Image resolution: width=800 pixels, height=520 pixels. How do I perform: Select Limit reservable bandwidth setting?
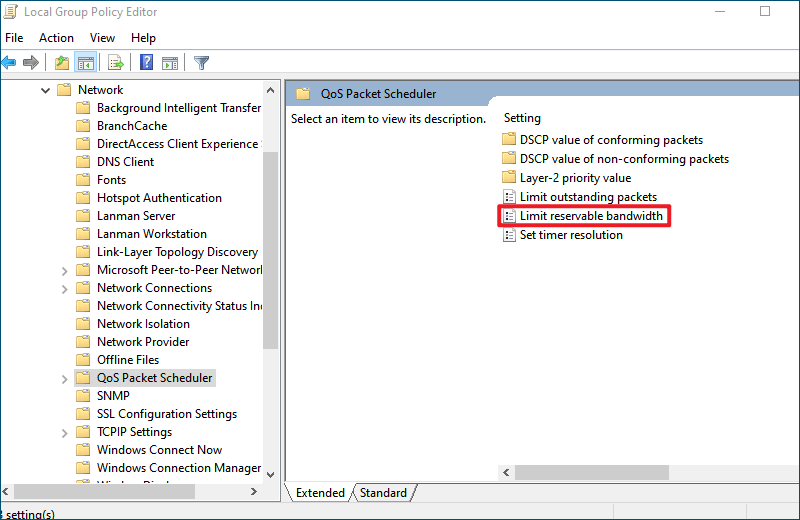(x=591, y=216)
